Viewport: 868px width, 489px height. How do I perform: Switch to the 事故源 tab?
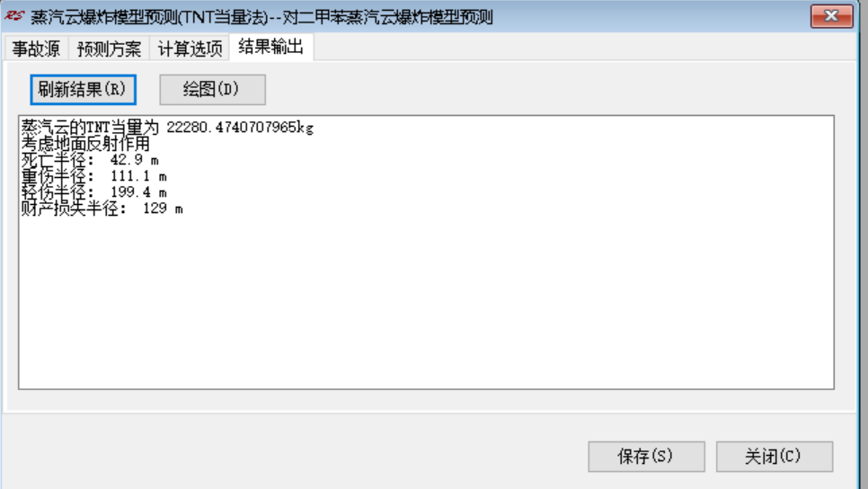coord(36,49)
